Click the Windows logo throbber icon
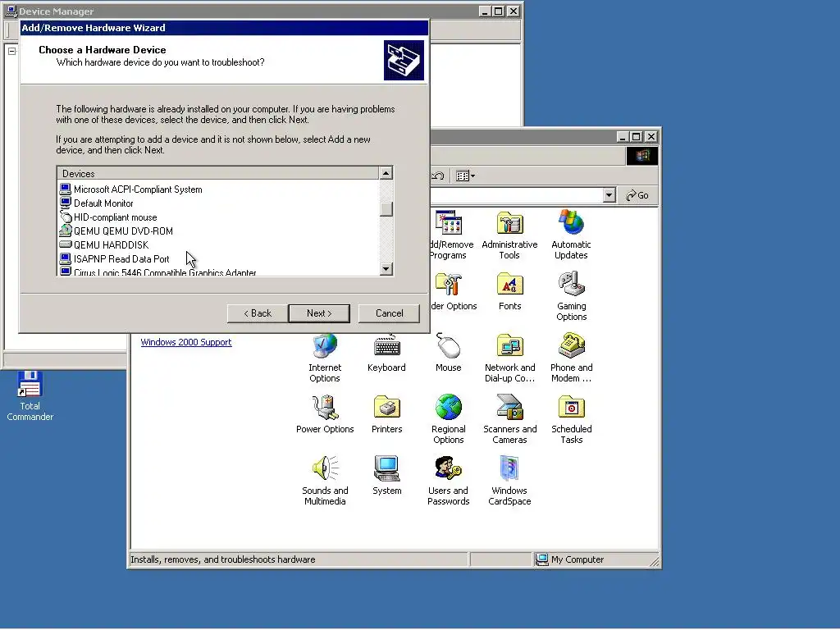The height and width of the screenshot is (630, 840). [642, 156]
